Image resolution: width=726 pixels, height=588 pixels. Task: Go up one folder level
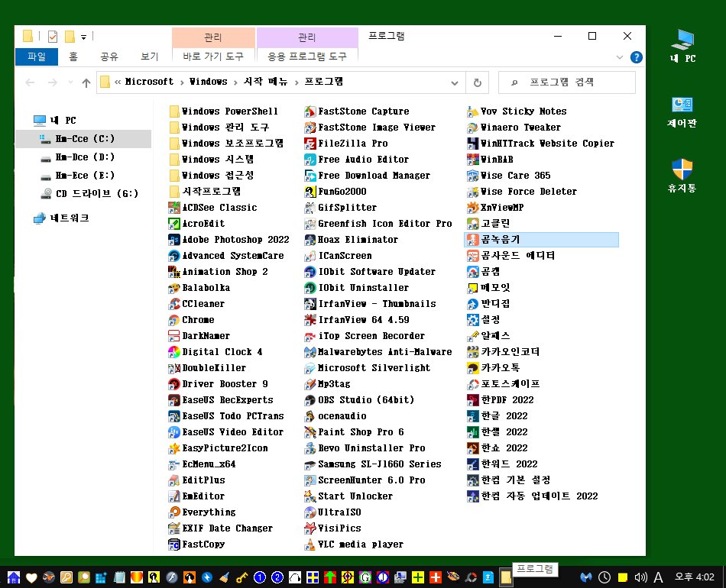pos(86,82)
